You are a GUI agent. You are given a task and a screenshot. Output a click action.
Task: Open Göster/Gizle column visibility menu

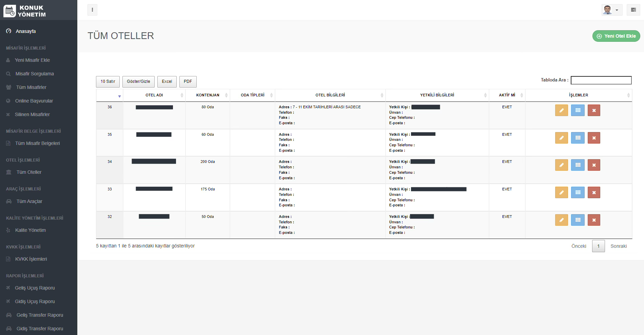138,81
